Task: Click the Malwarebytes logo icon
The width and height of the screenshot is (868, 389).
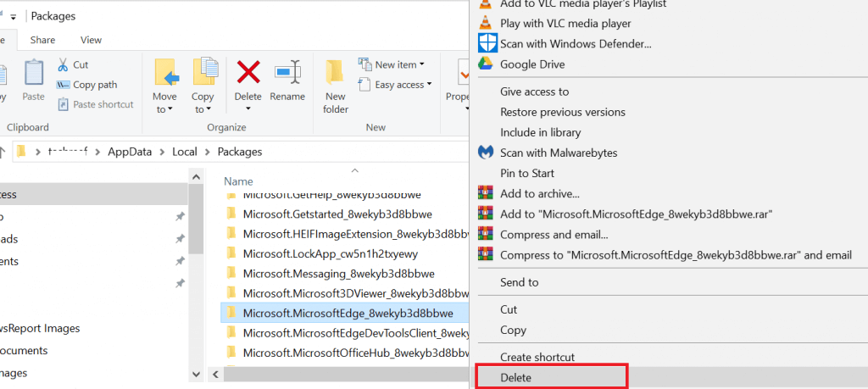Action: tap(486, 153)
